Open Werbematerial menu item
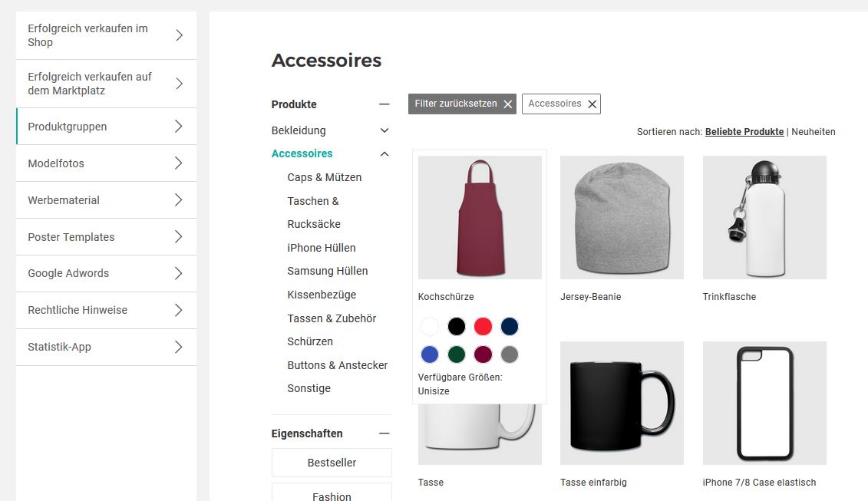Image resolution: width=868 pixels, height=501 pixels. tap(64, 200)
